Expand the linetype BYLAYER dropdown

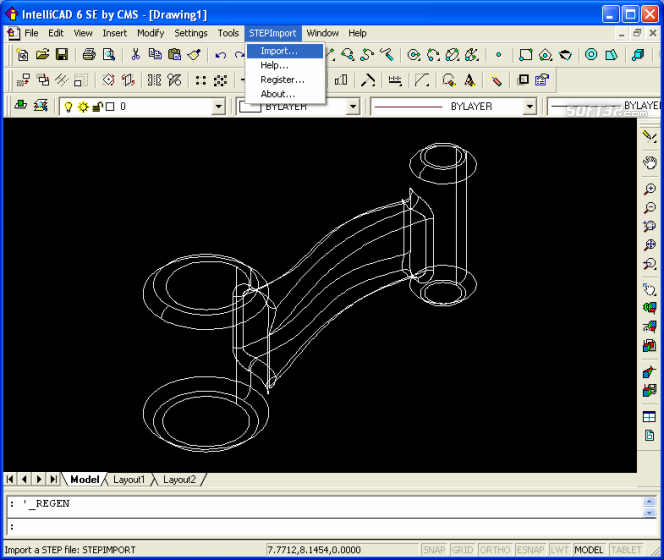tap(530, 107)
